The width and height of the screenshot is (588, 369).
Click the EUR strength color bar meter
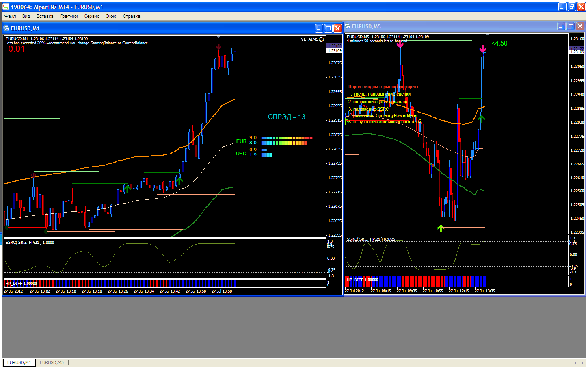click(x=287, y=140)
